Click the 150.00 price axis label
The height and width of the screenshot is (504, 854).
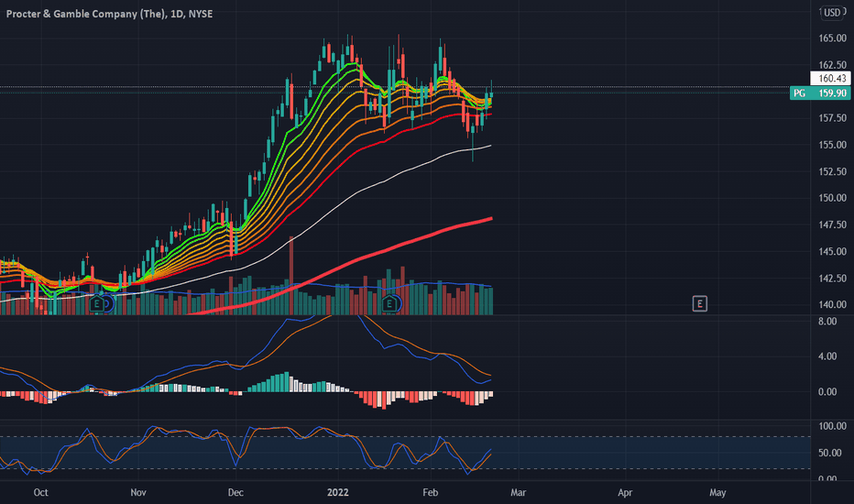[x=832, y=198]
